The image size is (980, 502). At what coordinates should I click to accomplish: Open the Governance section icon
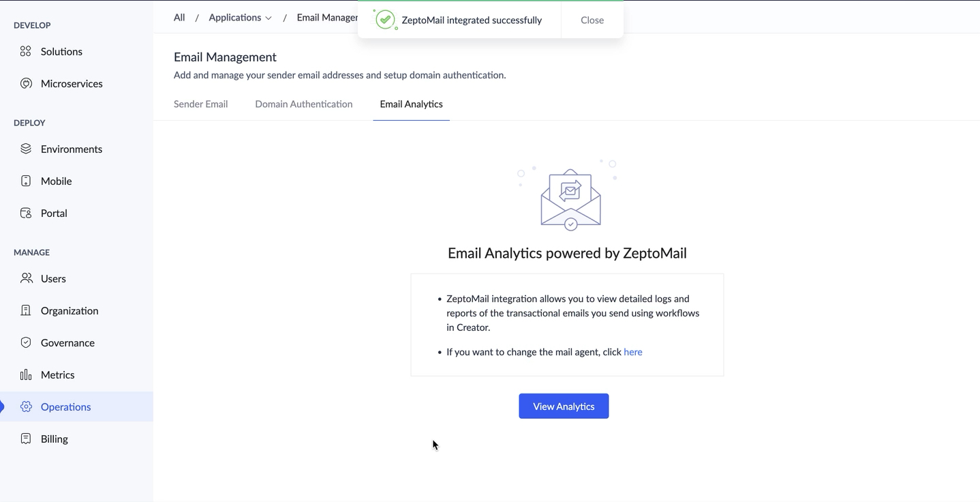[x=25, y=342]
